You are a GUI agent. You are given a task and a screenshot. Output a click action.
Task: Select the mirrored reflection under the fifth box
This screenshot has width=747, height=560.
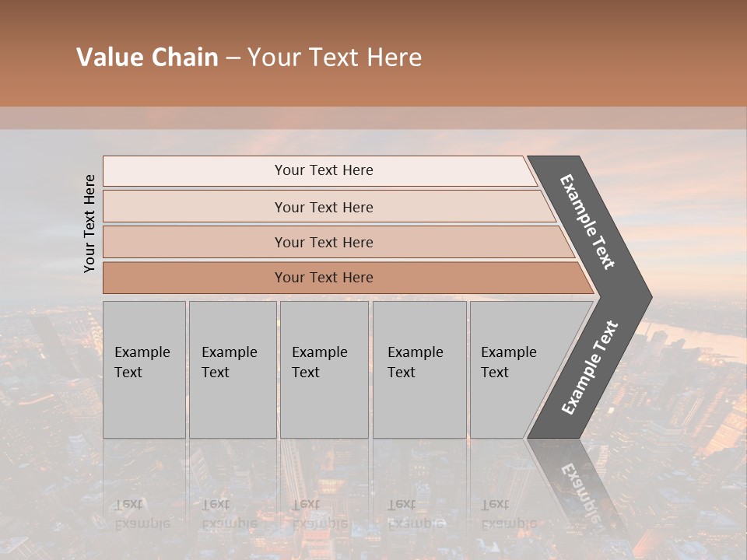pyautogui.click(x=509, y=513)
